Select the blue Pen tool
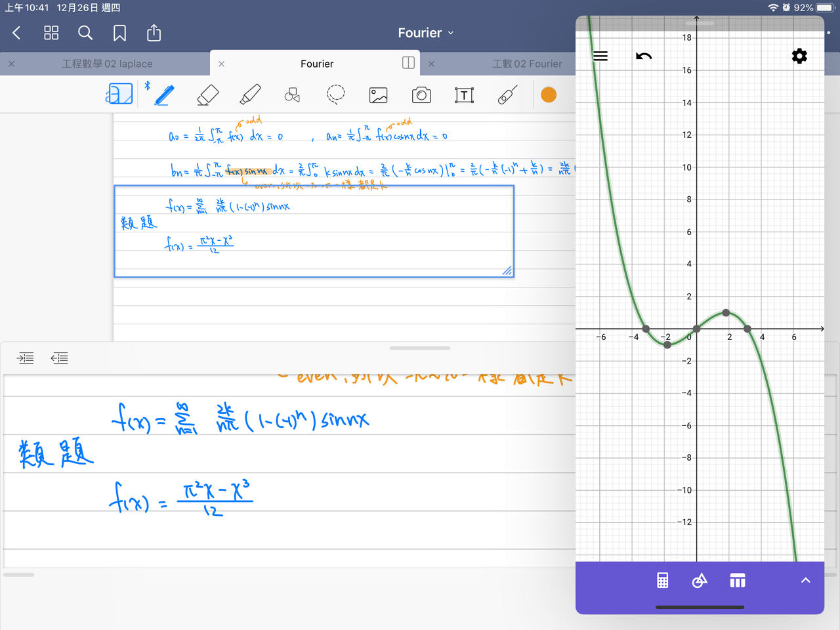 click(163, 95)
